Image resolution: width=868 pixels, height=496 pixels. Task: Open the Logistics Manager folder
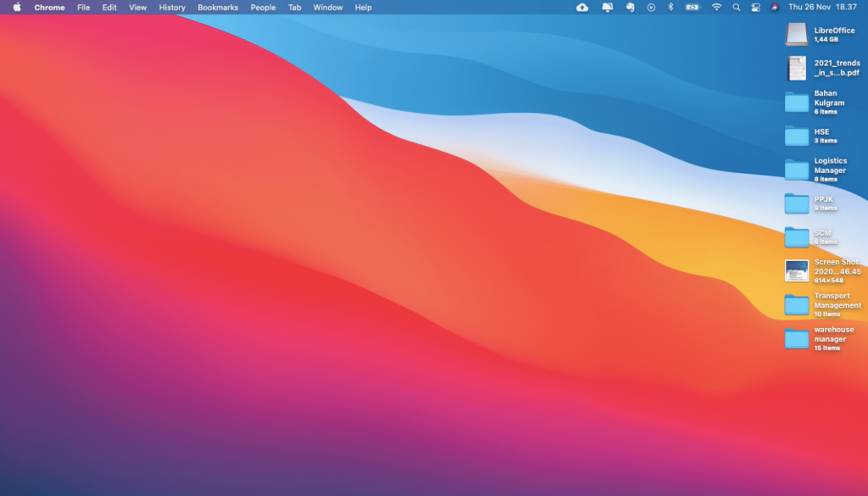click(795, 168)
